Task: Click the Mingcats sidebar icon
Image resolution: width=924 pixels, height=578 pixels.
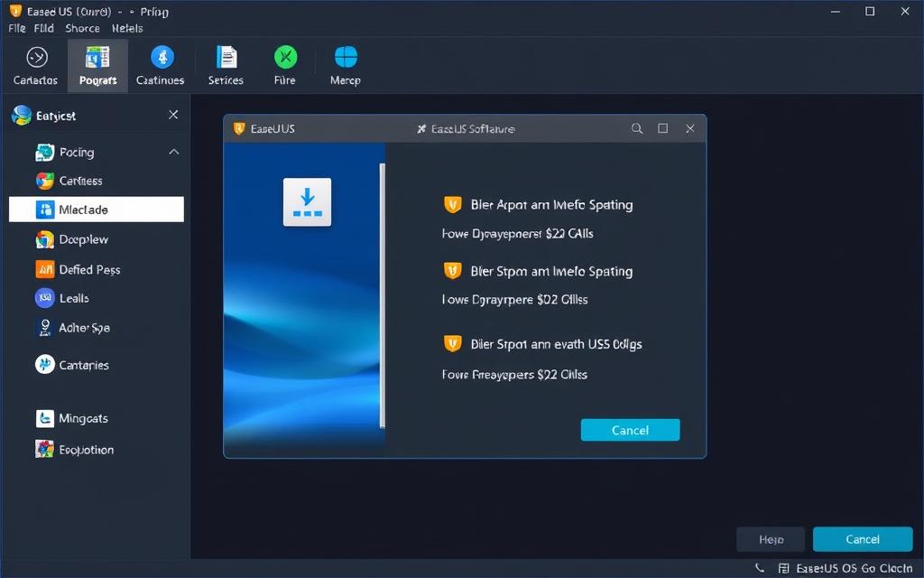Action: (x=45, y=418)
